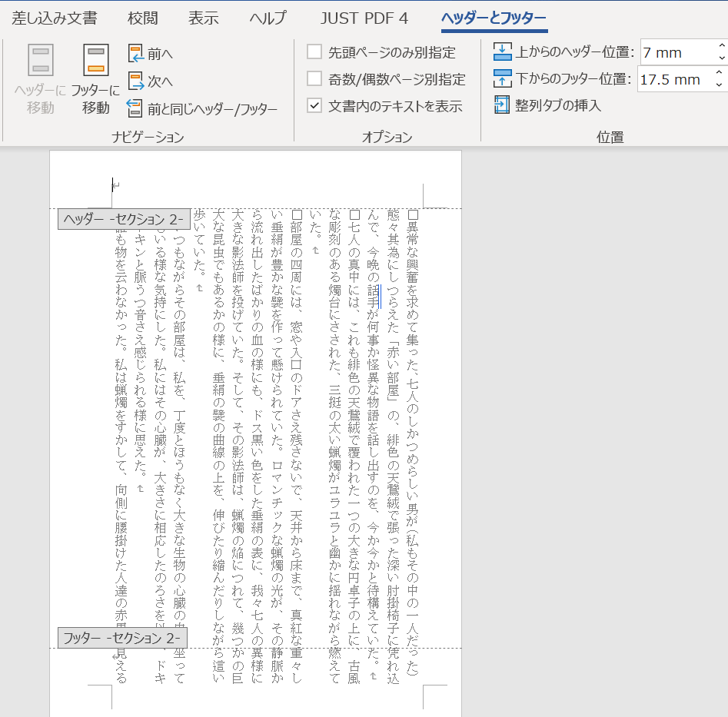Open the JUST PDF 4 tab
Image resolution: width=728 pixels, height=717 pixels.
point(362,17)
